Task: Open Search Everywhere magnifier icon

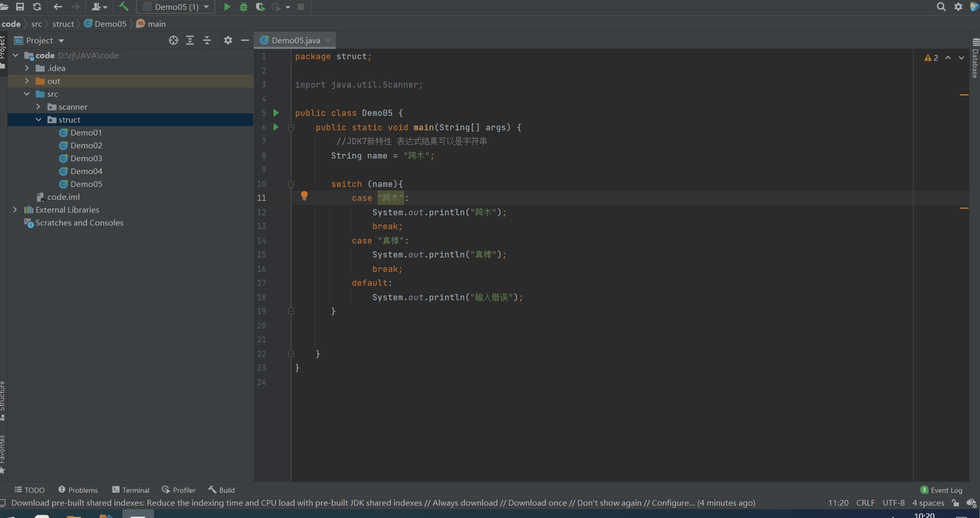Action: [941, 7]
